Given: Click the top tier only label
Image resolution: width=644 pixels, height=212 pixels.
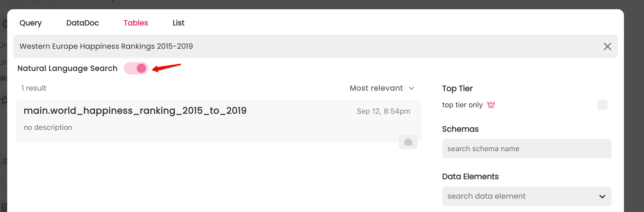Looking at the screenshot, I should (x=462, y=105).
